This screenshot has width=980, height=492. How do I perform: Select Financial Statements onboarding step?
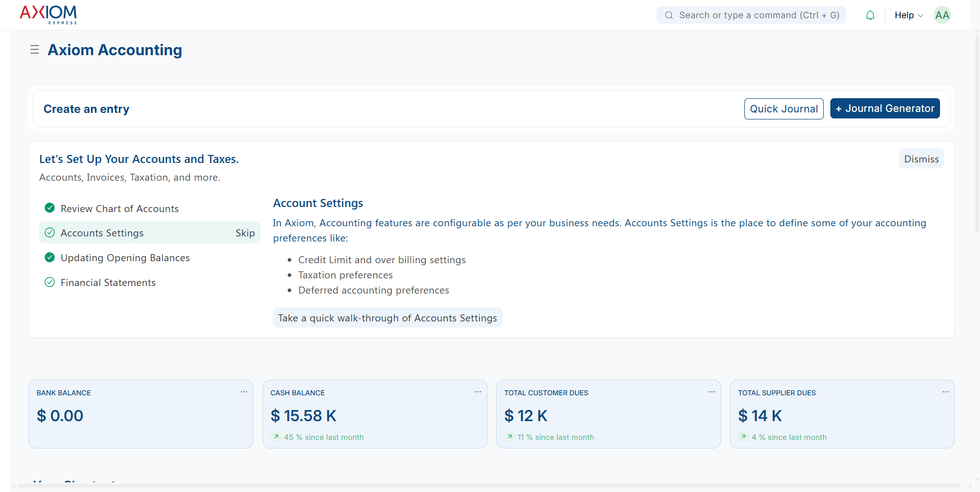(x=150, y=282)
